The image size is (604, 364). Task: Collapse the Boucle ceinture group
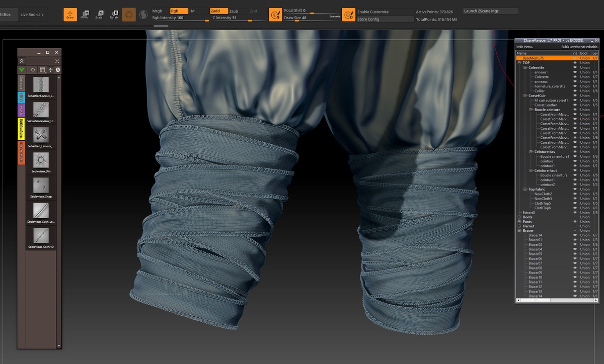(531, 110)
